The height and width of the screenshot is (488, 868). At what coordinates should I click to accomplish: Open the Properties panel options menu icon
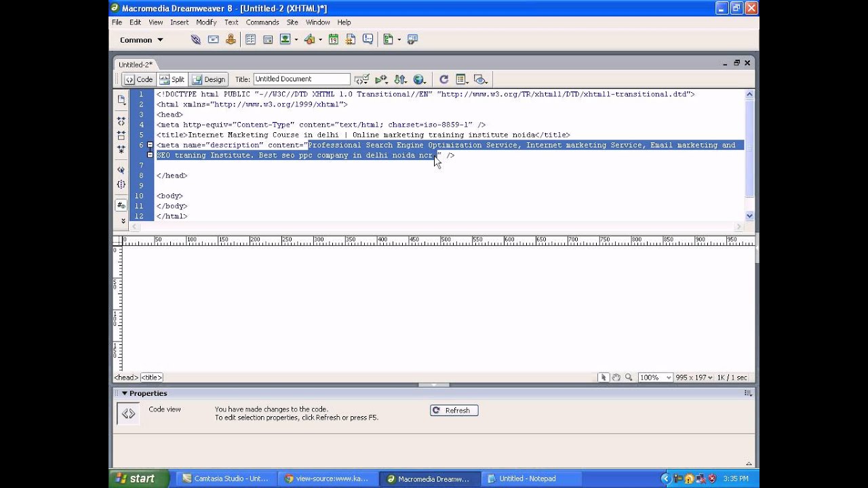coord(749,393)
